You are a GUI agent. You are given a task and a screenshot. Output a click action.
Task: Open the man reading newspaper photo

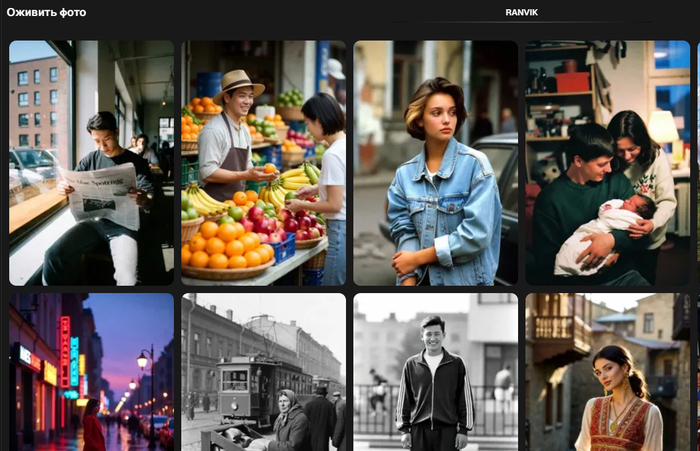coord(92,163)
